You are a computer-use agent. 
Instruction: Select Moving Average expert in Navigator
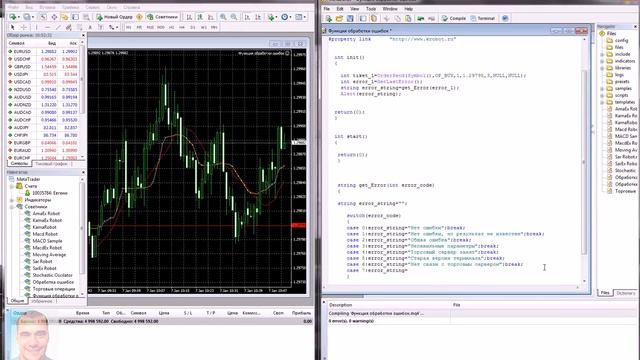tap(49, 255)
